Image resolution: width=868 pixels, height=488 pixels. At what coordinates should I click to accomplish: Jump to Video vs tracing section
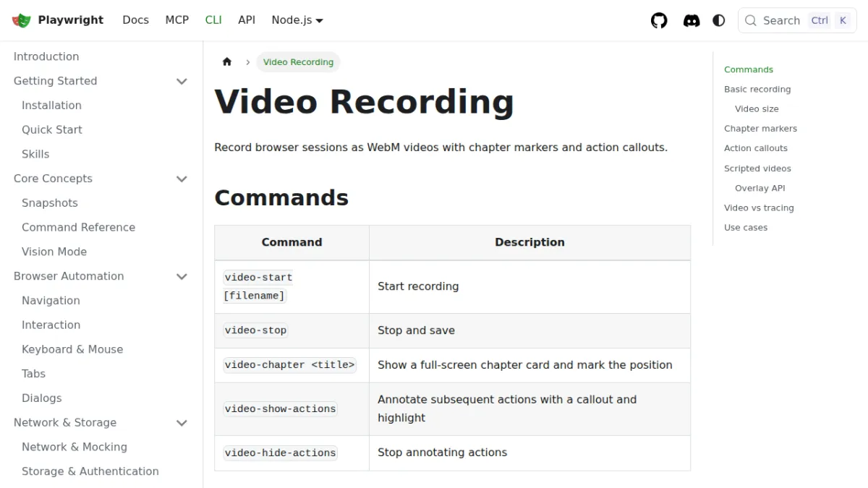click(x=759, y=208)
